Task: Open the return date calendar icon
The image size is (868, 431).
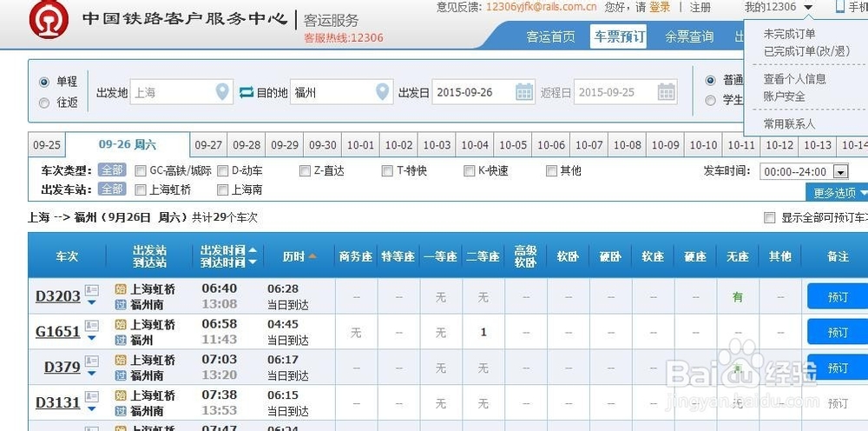Action: [x=667, y=92]
